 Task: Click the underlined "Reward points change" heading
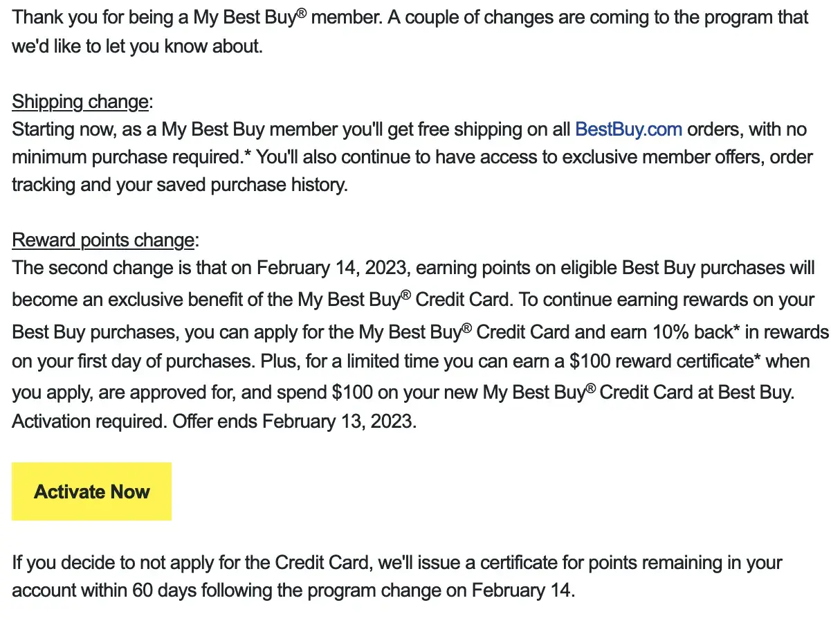click(103, 240)
